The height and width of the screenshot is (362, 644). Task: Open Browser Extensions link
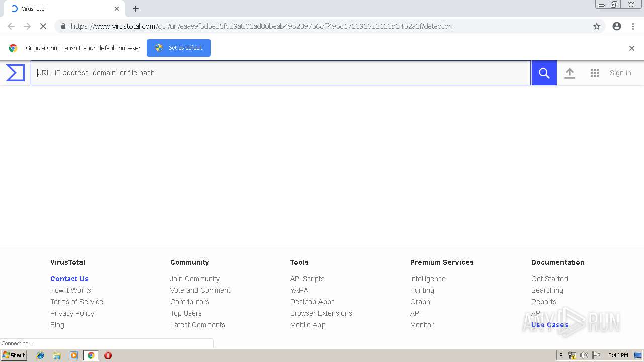click(x=321, y=313)
